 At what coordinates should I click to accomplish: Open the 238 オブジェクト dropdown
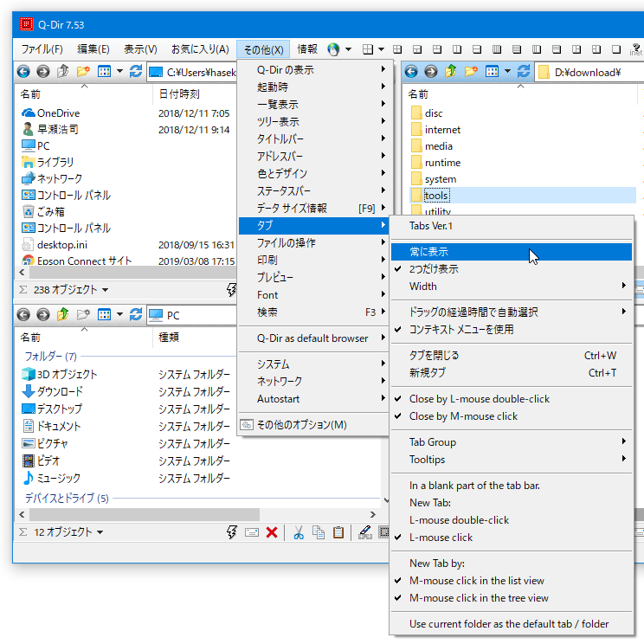coord(105,290)
